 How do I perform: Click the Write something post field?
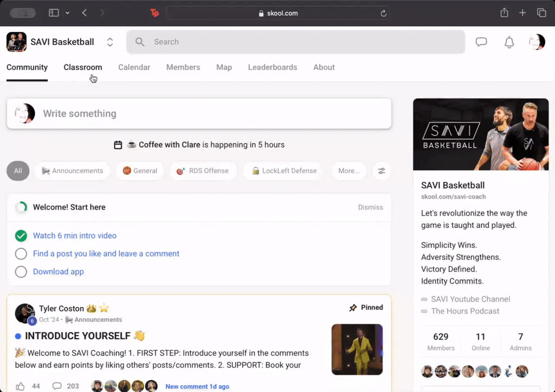click(217, 114)
